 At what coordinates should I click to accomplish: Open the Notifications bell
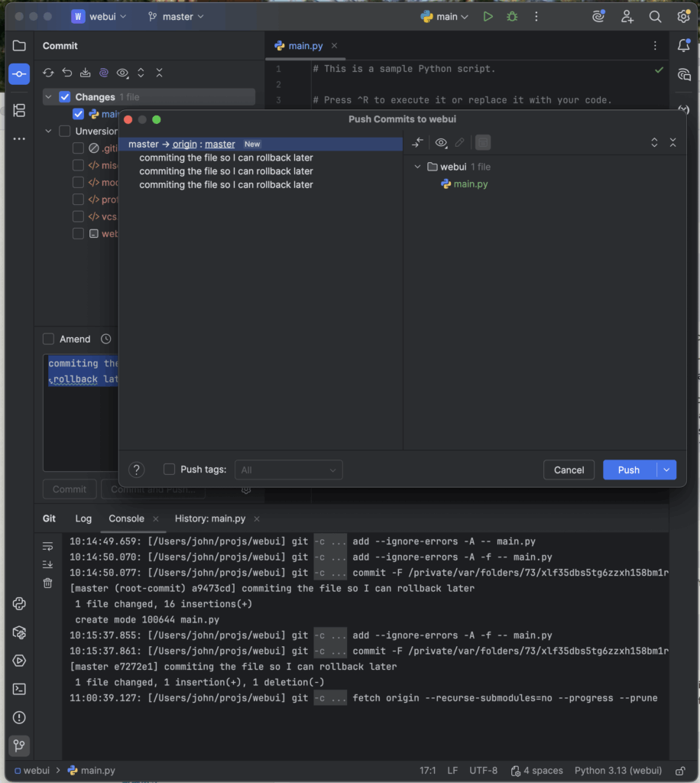tap(683, 45)
